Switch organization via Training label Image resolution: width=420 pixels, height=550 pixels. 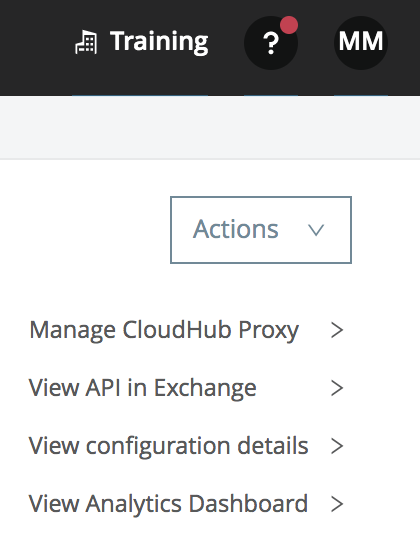pyautogui.click(x=159, y=42)
